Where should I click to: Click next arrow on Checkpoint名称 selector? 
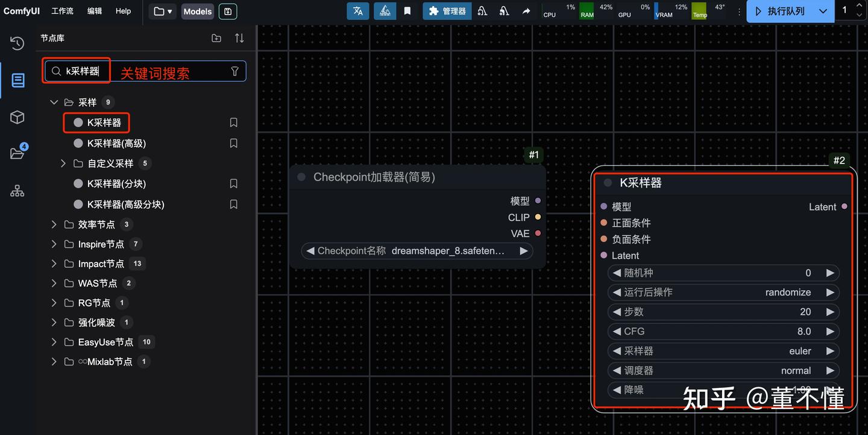[x=523, y=250]
